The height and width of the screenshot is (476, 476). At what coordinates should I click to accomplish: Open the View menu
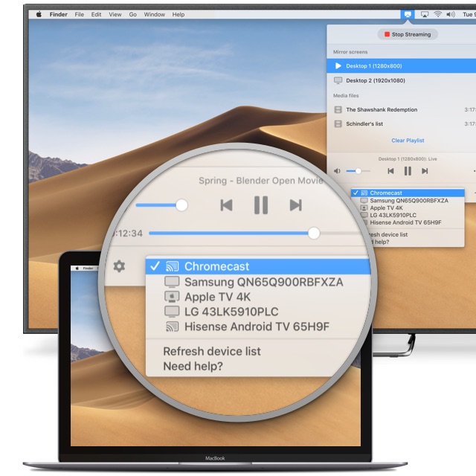pos(115,14)
